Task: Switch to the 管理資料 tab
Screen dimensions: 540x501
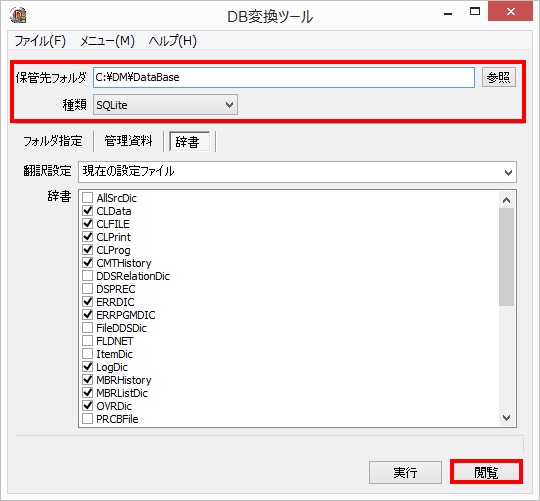Action: 128,141
